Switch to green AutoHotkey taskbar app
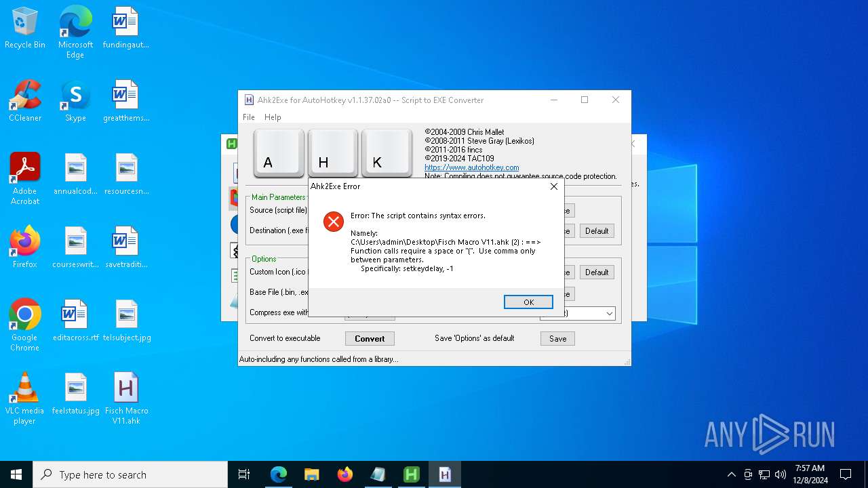The height and width of the screenshot is (488, 868). [412, 474]
